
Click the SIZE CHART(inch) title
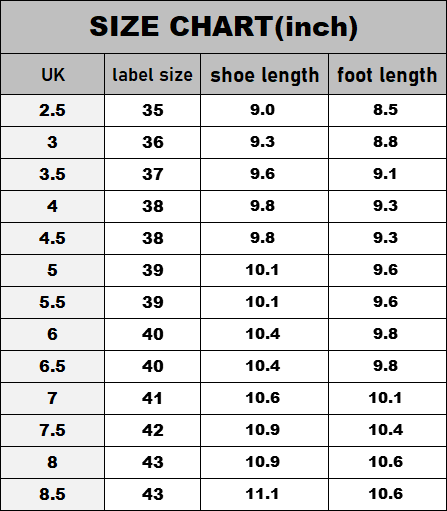(x=223, y=27)
